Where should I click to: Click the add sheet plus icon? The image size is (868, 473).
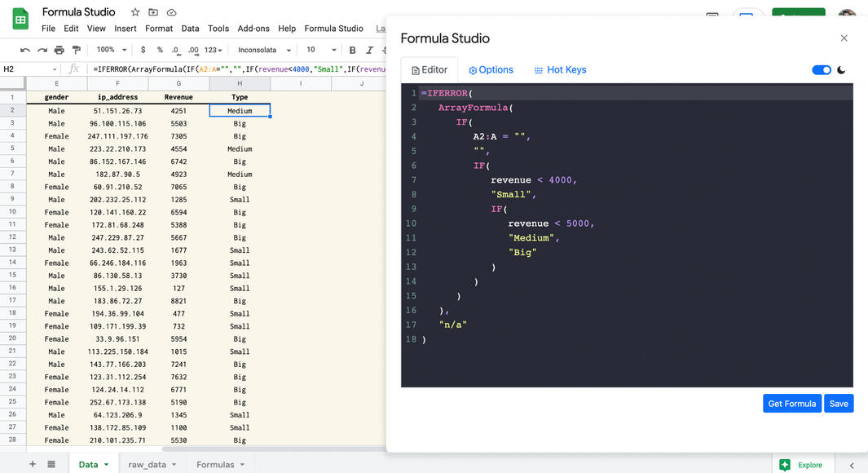pyautogui.click(x=33, y=464)
